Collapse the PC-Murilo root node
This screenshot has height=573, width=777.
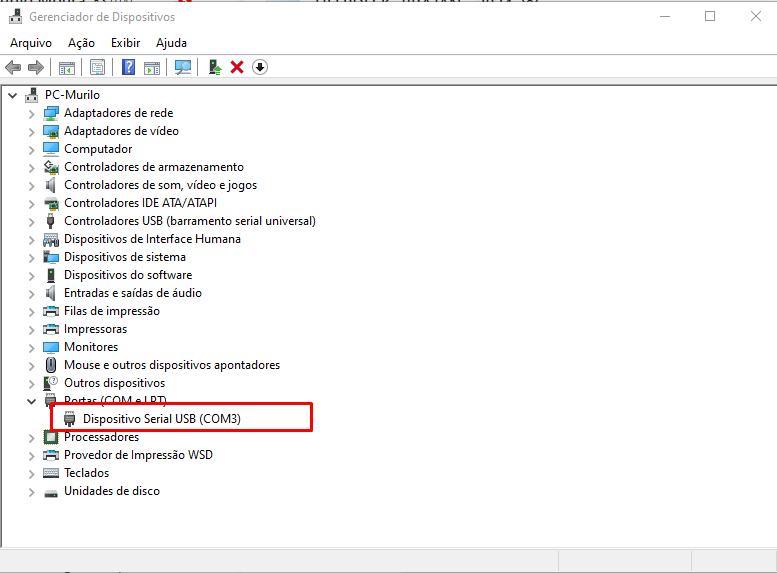click(12, 95)
